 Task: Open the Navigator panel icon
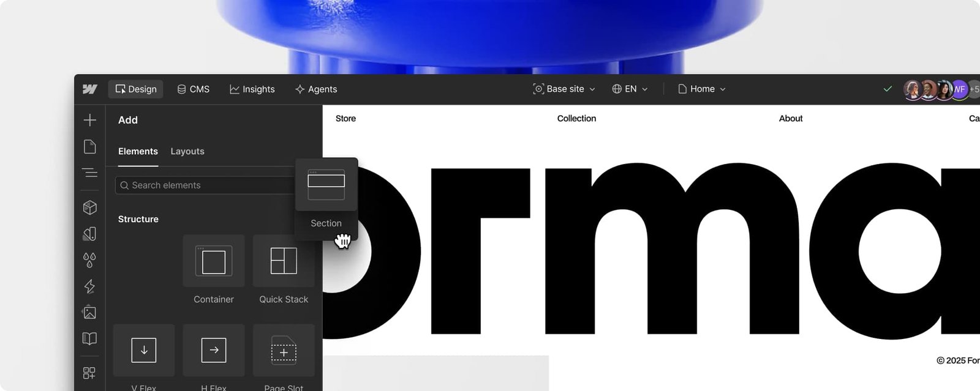(90, 173)
